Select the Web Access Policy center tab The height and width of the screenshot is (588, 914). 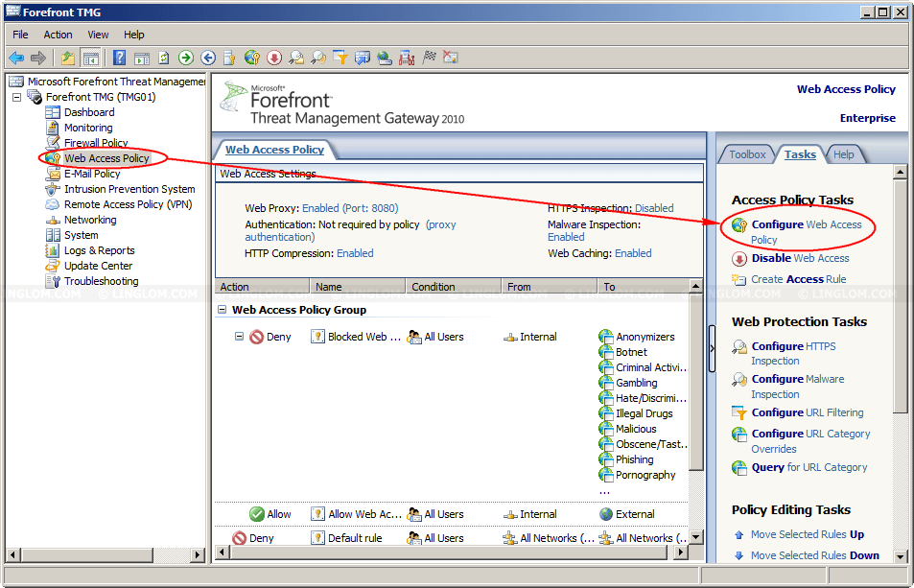(274, 150)
